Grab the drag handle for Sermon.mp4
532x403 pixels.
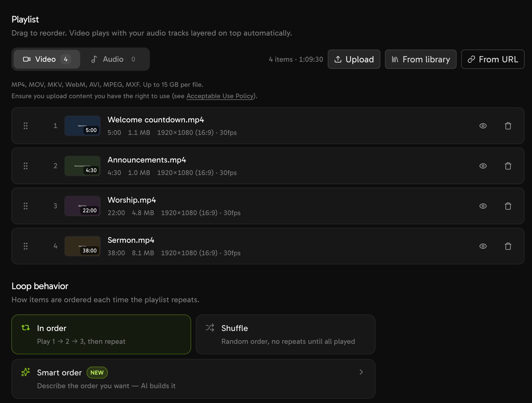point(26,246)
